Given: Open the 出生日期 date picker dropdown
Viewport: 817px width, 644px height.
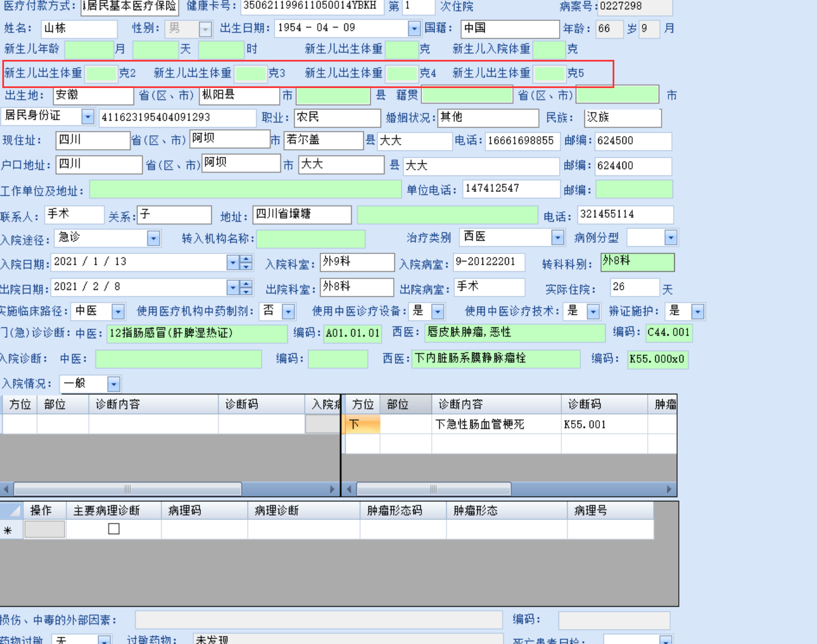Looking at the screenshot, I should [x=414, y=28].
